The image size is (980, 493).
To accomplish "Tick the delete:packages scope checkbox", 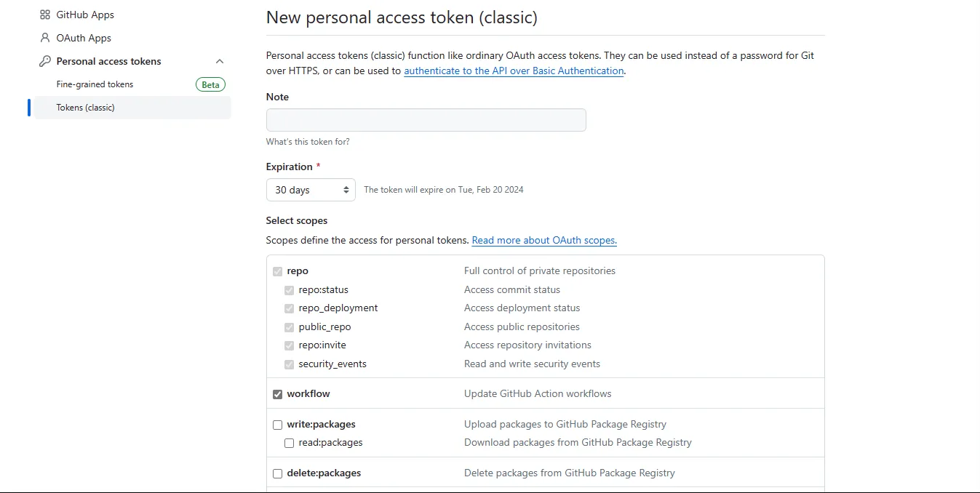I will point(277,473).
